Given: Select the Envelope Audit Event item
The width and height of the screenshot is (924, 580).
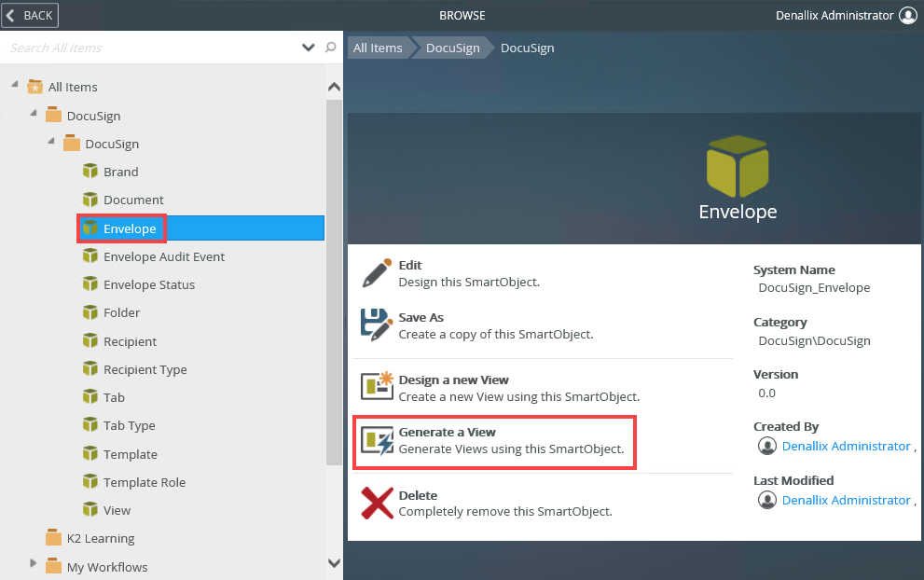Looking at the screenshot, I should (x=164, y=257).
